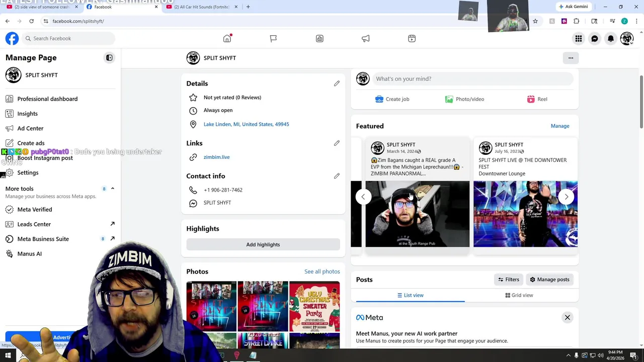Click the taskbar clock showing 9:44 PM
Screen dimensions: 644x362
pos(615,355)
